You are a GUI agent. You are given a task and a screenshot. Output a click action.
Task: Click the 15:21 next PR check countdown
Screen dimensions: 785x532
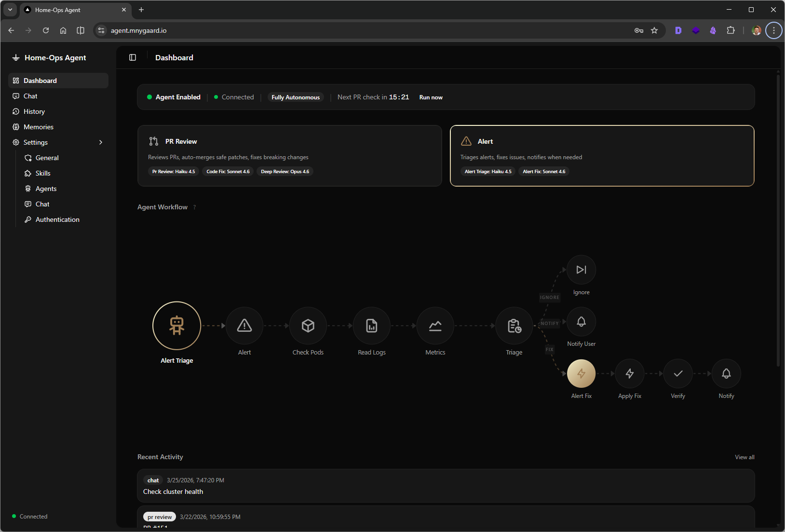click(x=399, y=97)
